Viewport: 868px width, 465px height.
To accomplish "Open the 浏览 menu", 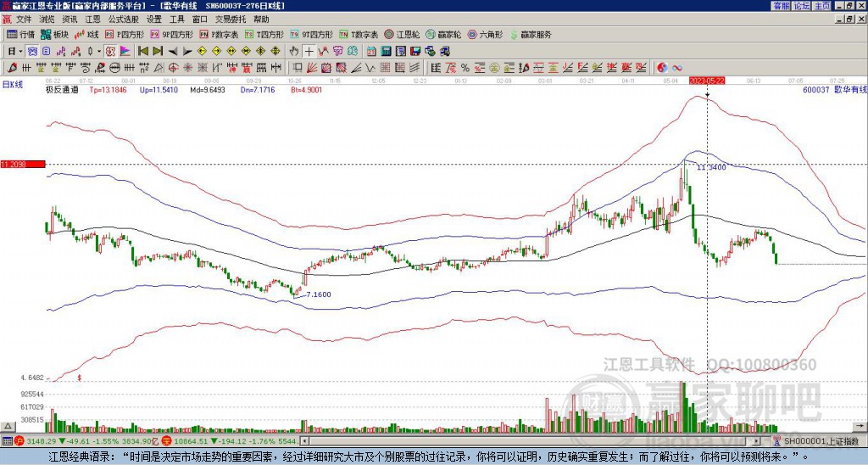I will click(47, 20).
